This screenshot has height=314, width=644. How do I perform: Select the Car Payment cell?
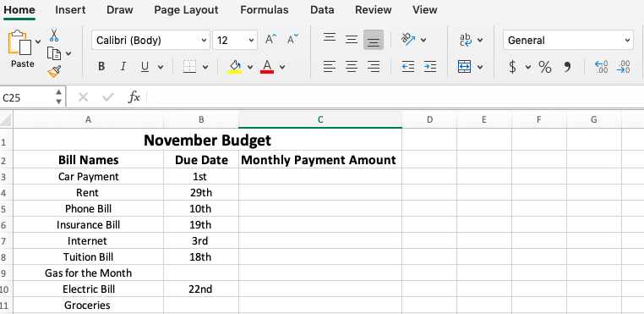point(88,177)
